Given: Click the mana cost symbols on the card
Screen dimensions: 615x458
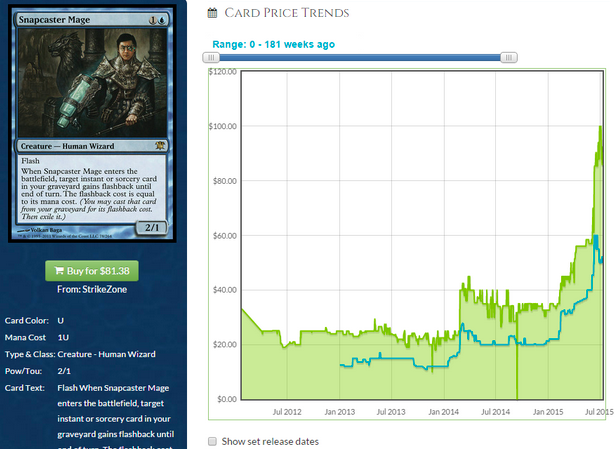Looking at the screenshot, I should pyautogui.click(x=157, y=20).
